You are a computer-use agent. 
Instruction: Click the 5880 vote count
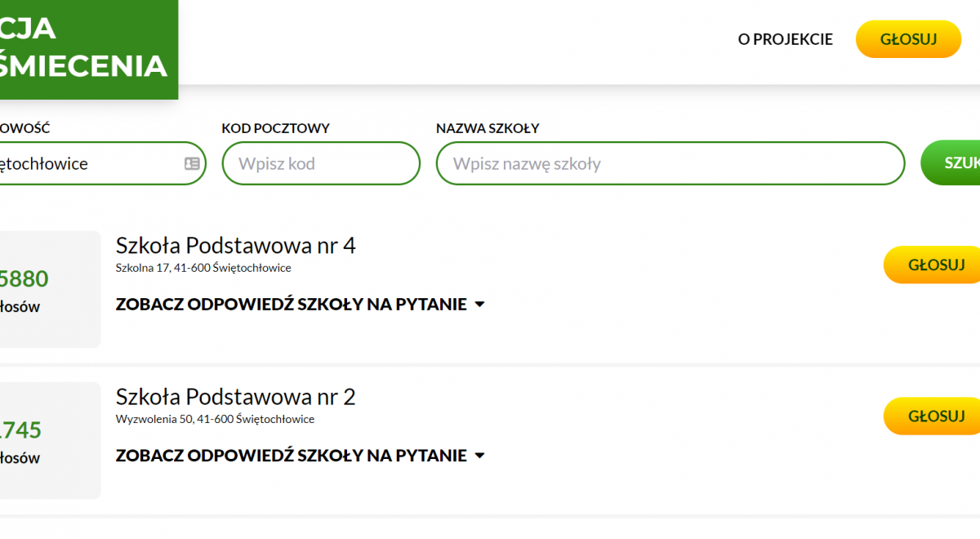click(24, 279)
